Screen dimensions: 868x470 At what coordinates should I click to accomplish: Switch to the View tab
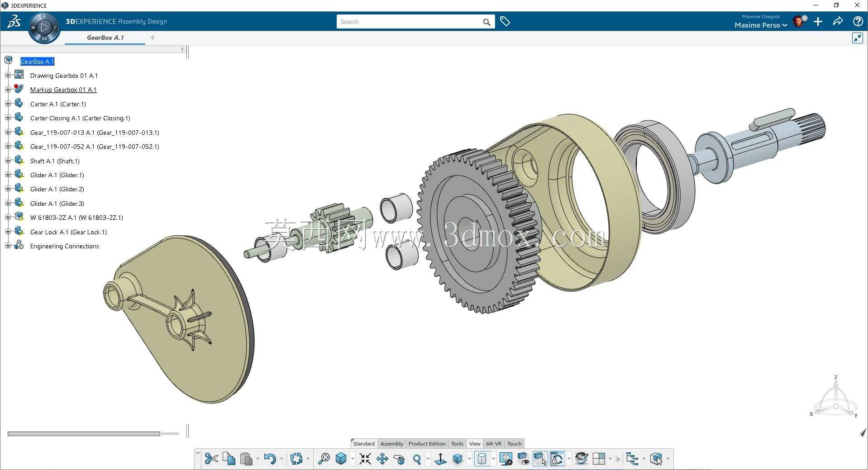475,444
